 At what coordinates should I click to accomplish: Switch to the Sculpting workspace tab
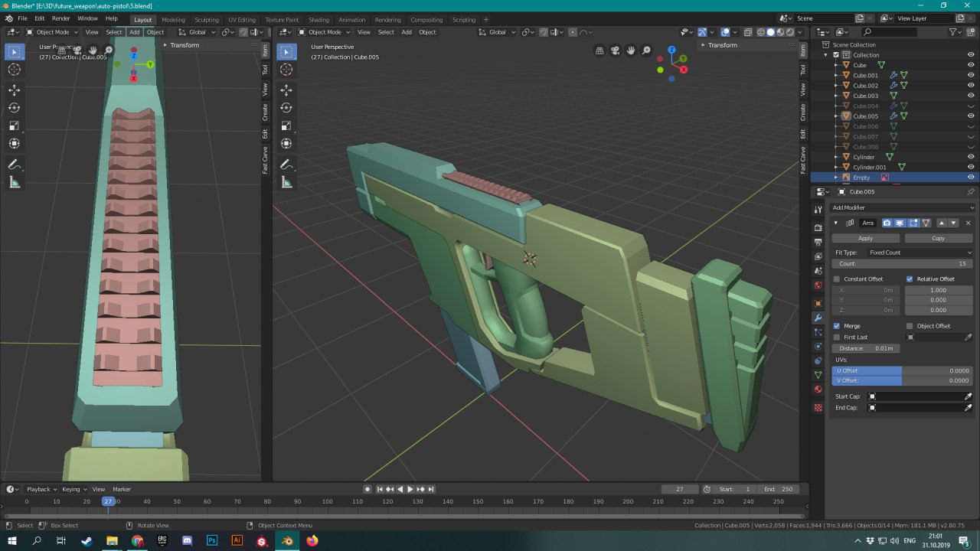pyautogui.click(x=206, y=20)
